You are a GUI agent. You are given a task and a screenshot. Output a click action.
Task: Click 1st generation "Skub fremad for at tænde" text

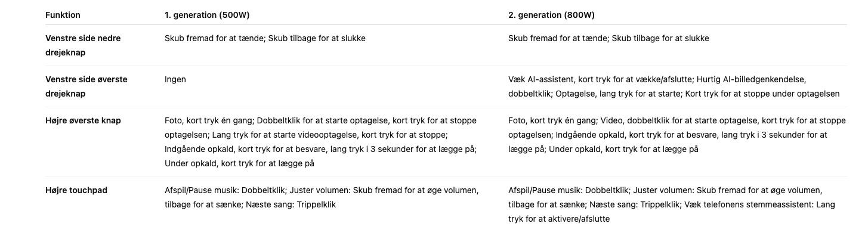[214, 38]
